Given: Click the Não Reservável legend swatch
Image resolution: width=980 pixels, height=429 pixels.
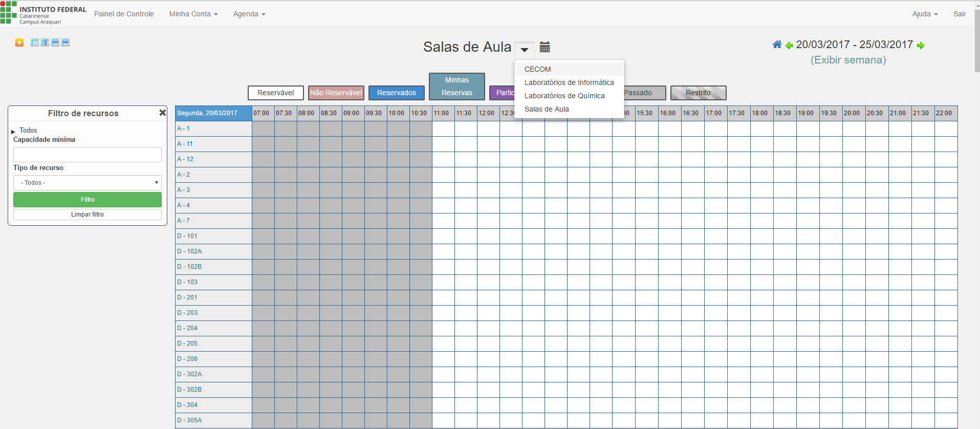Looking at the screenshot, I should (x=336, y=93).
